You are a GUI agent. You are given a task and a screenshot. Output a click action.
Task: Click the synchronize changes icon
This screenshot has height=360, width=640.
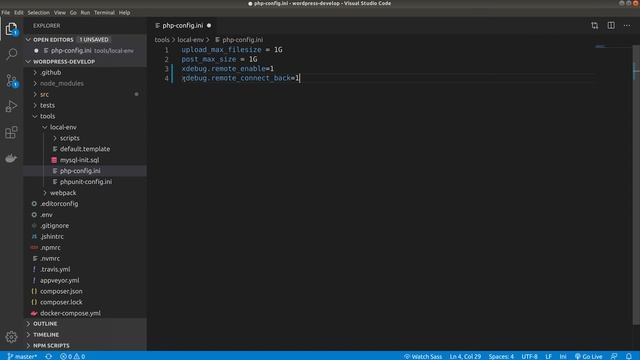click(x=49, y=356)
